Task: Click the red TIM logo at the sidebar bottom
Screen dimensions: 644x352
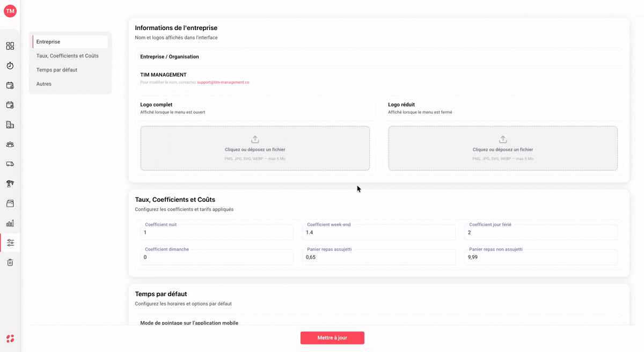Action: click(x=10, y=339)
